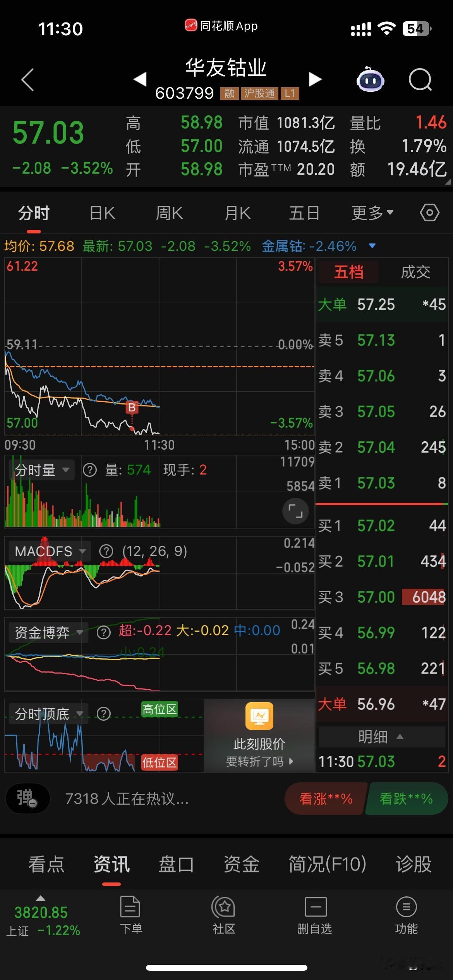Open the 看点 section tab
This screenshot has height=980, width=453.
[x=46, y=864]
